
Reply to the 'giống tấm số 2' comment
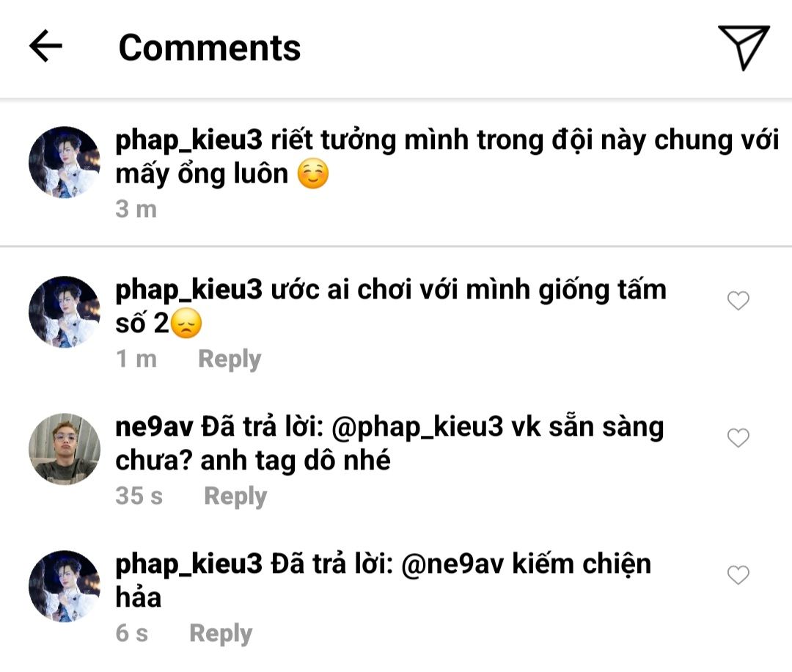click(x=230, y=359)
